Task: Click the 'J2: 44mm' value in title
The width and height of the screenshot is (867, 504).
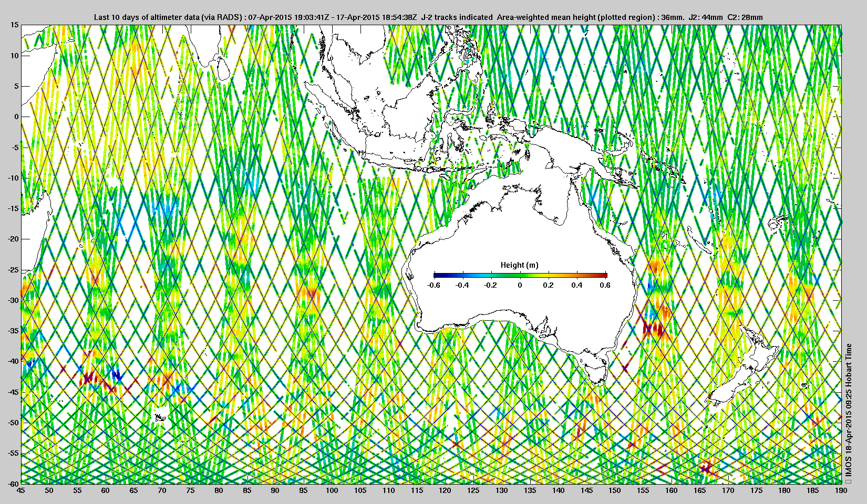Action: [706, 17]
